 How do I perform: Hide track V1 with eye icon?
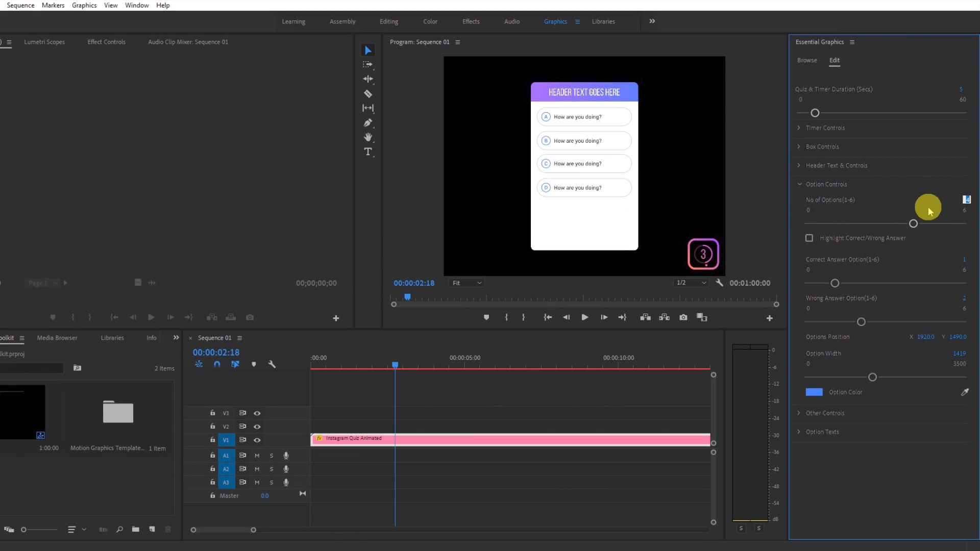(x=257, y=440)
